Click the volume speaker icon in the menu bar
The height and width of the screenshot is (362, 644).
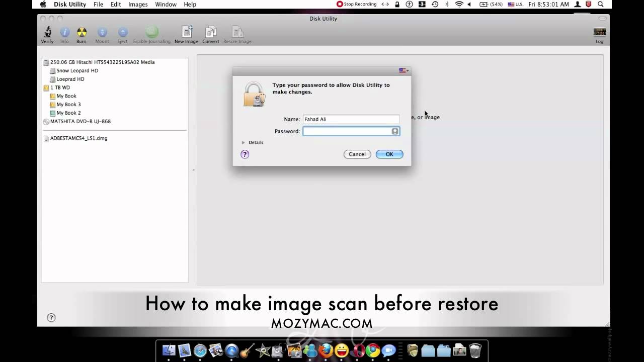[x=469, y=4]
